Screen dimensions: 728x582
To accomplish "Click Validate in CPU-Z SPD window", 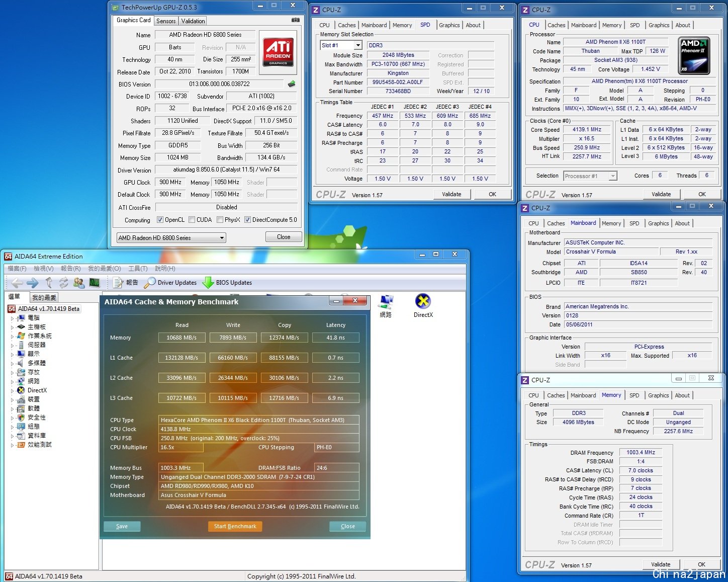I will tap(451, 194).
